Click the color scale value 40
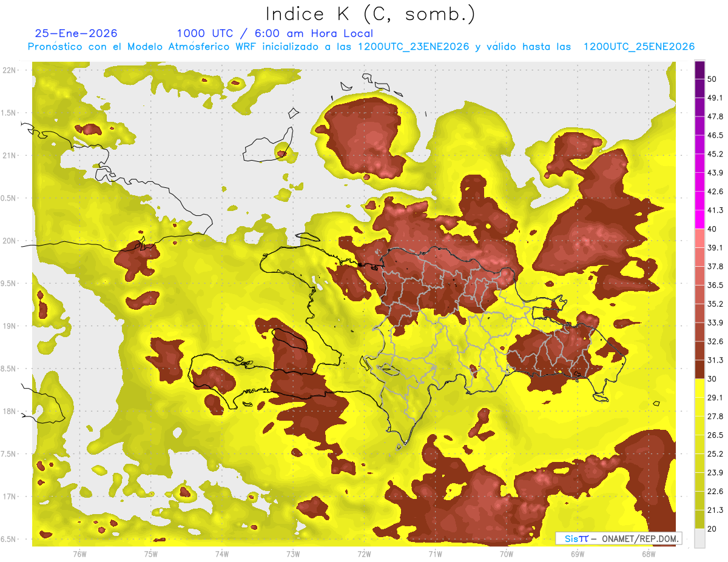The image size is (728, 562). click(712, 229)
